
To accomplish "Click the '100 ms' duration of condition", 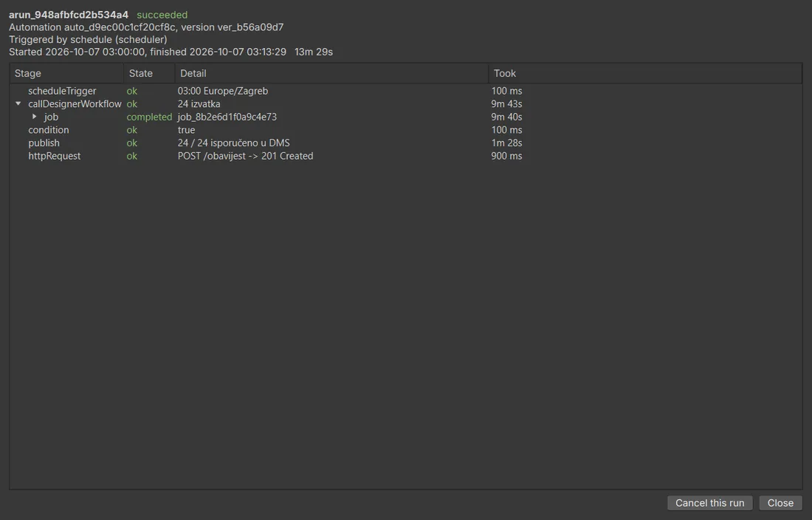I will click(506, 129).
